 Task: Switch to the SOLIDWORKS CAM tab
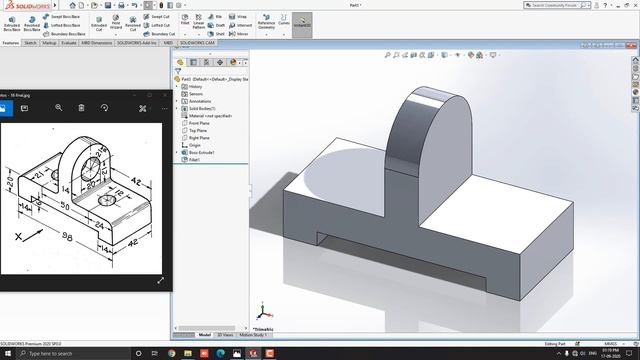pos(197,43)
